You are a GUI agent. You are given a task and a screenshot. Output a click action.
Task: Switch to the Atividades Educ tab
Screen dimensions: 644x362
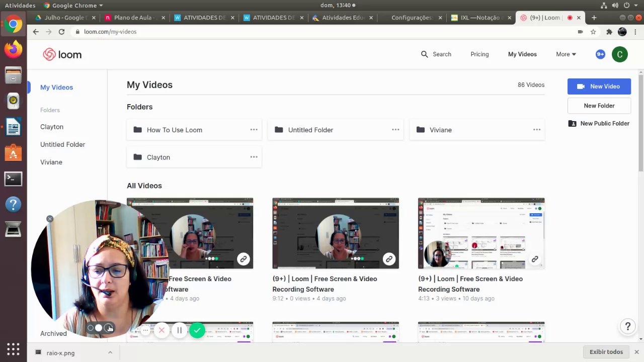pos(342,18)
